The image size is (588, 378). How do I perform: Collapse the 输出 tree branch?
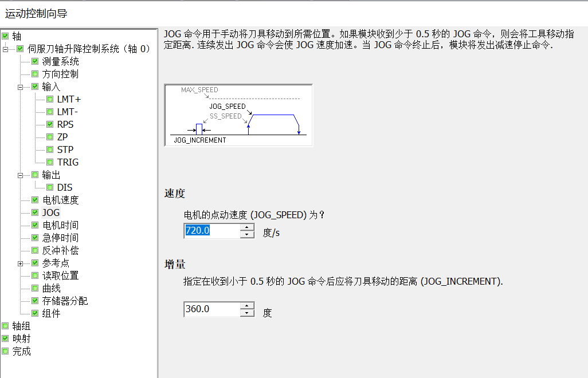20,175
